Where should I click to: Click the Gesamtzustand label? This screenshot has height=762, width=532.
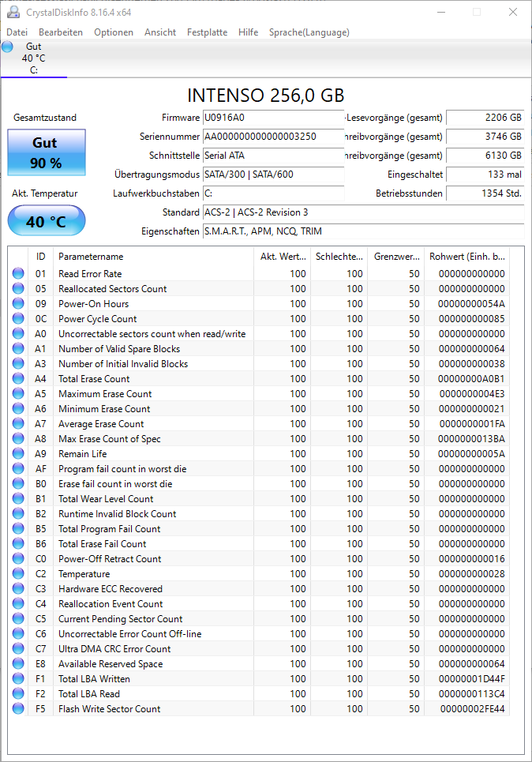pos(45,118)
